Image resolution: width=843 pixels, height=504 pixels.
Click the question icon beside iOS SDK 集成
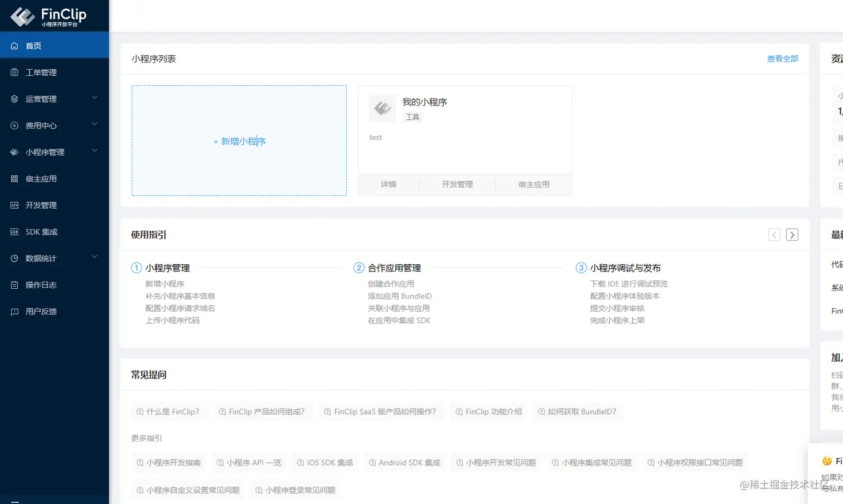pos(301,463)
